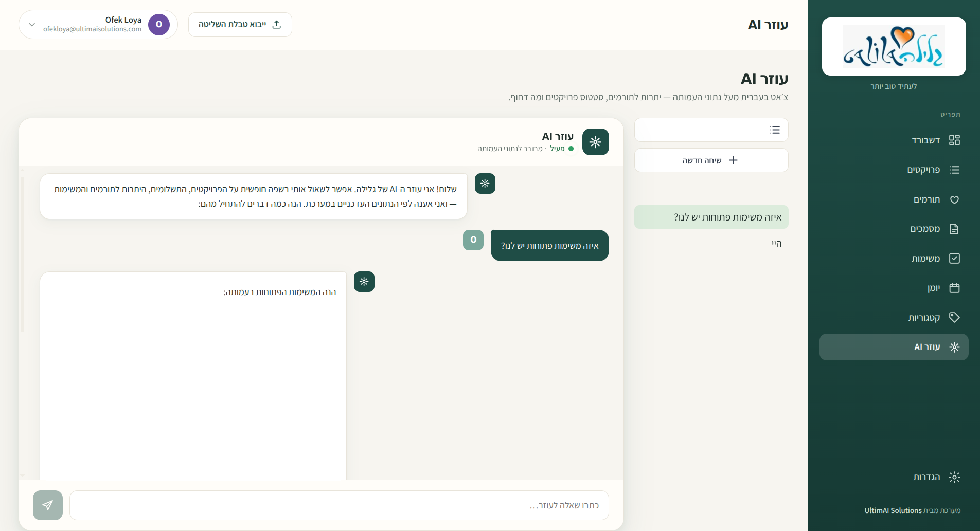Click the מסמכים document icon

(954, 229)
